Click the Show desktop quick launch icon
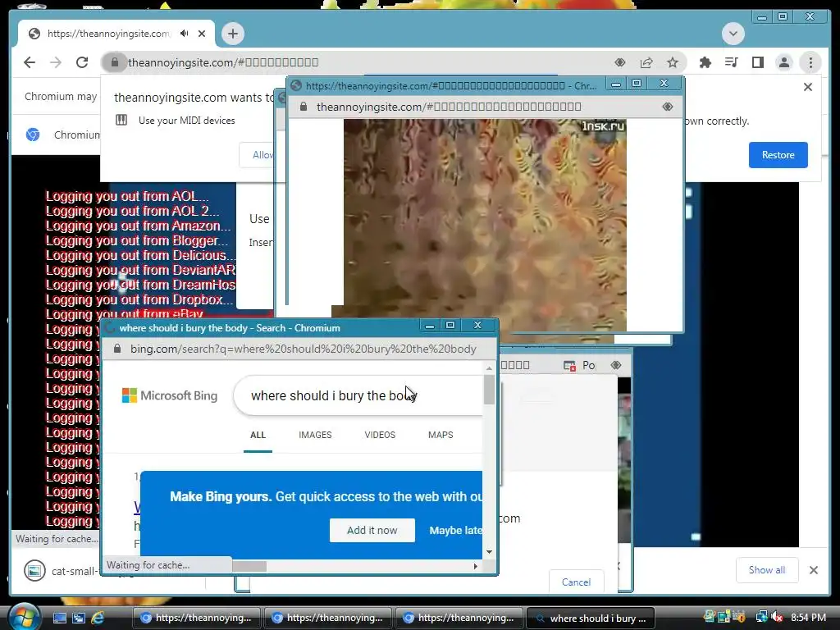Viewport: 840px width, 630px height. [x=59, y=619]
